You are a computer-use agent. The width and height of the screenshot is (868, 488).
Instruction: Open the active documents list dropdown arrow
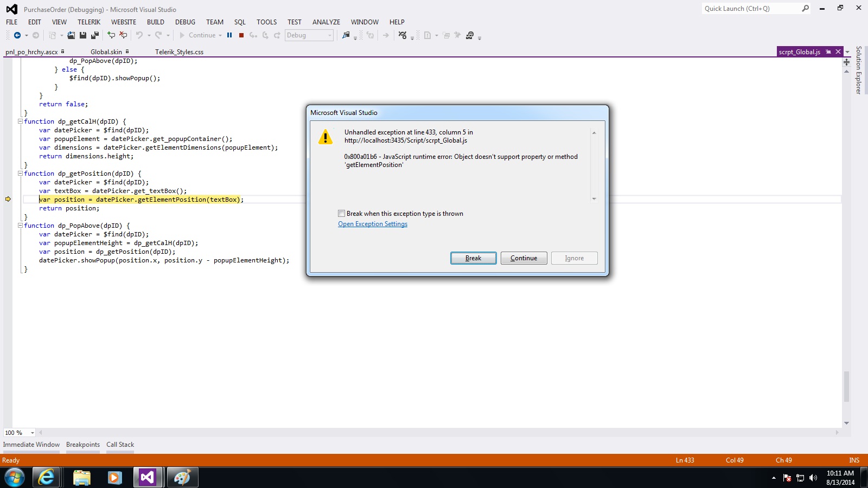click(x=847, y=52)
